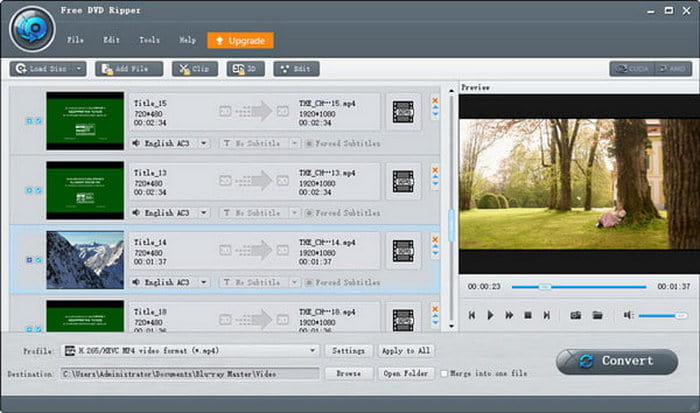The image size is (700, 413).
Task: Open output format film icon for Title_18
Action: 403,320
